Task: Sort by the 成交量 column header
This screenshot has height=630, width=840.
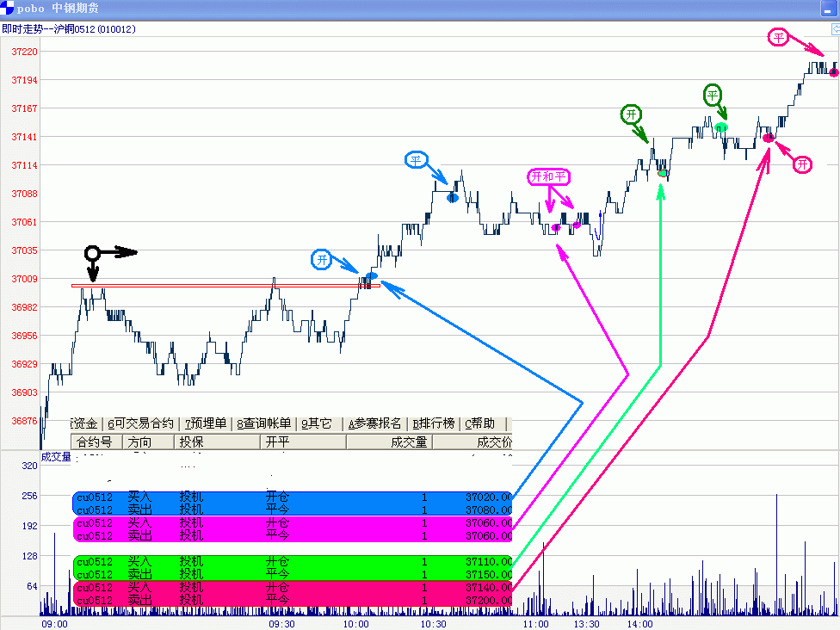Action: click(x=409, y=442)
